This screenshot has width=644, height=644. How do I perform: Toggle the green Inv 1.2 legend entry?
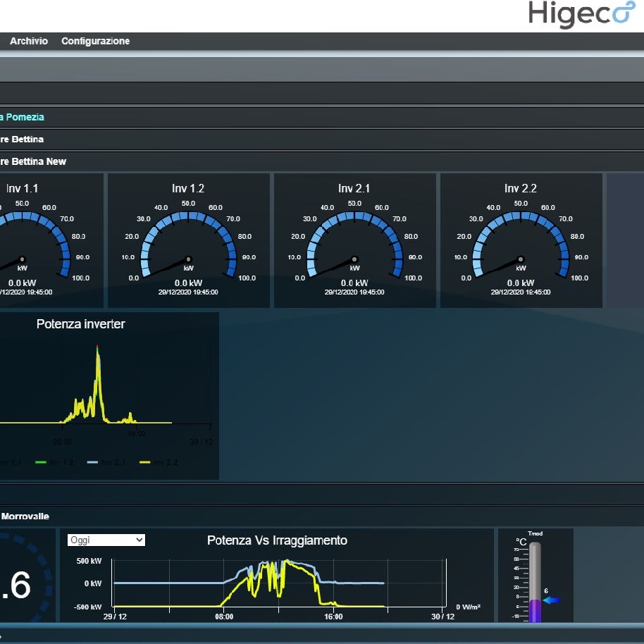[x=55, y=462]
